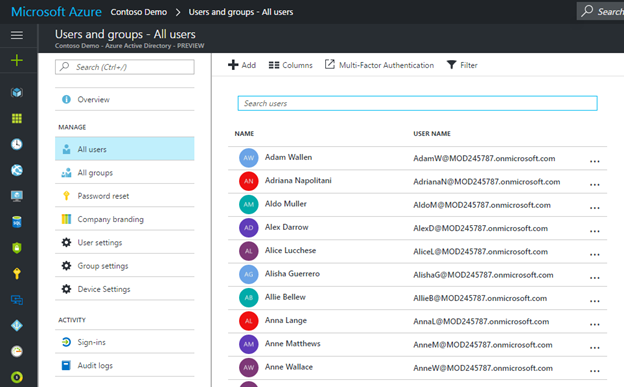Open more options for Adam Wallen
The height and width of the screenshot is (387, 624).
[595, 161]
